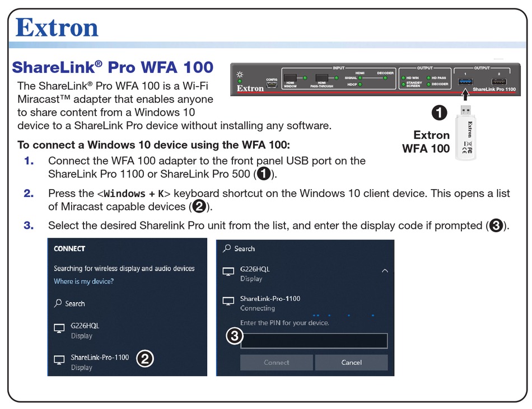Screen dimensions: 532x409
Task: Collapse the G226HQL entry with chevron
Action: [x=385, y=271]
